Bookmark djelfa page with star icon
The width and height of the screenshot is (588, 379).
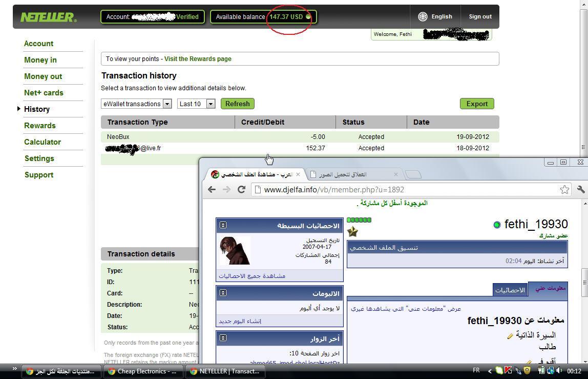pyautogui.click(x=564, y=190)
